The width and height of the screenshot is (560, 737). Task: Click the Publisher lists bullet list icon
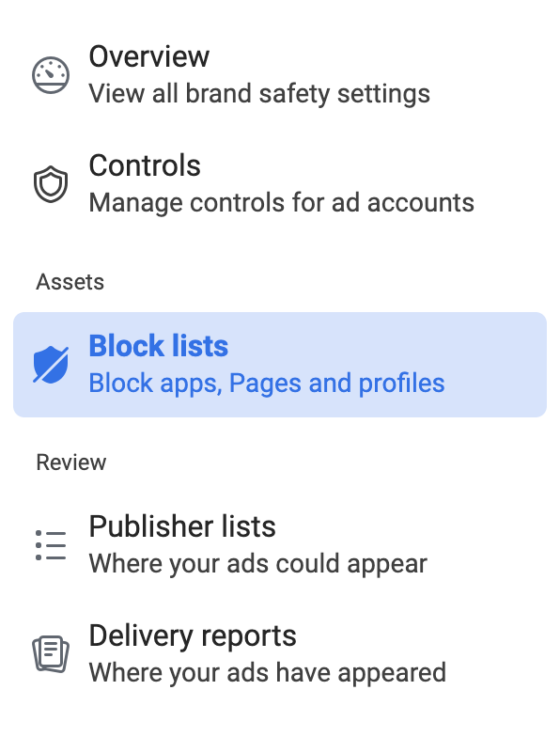tap(51, 545)
